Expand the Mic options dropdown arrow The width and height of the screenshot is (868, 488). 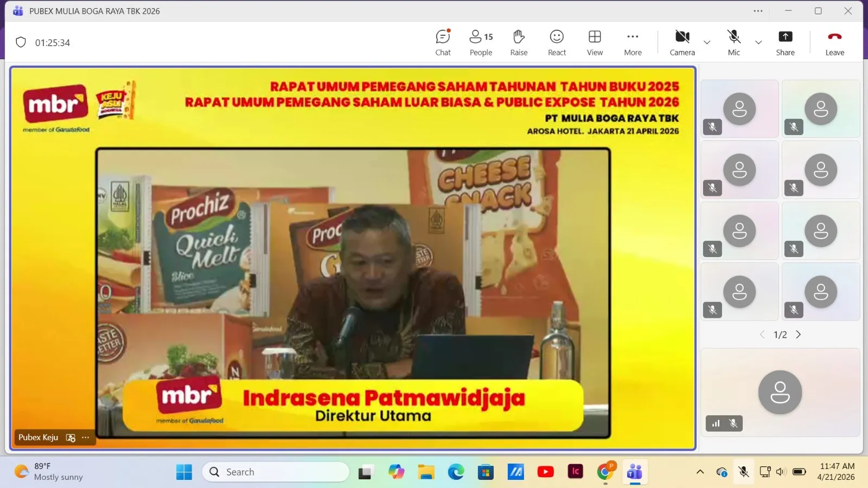[758, 42]
